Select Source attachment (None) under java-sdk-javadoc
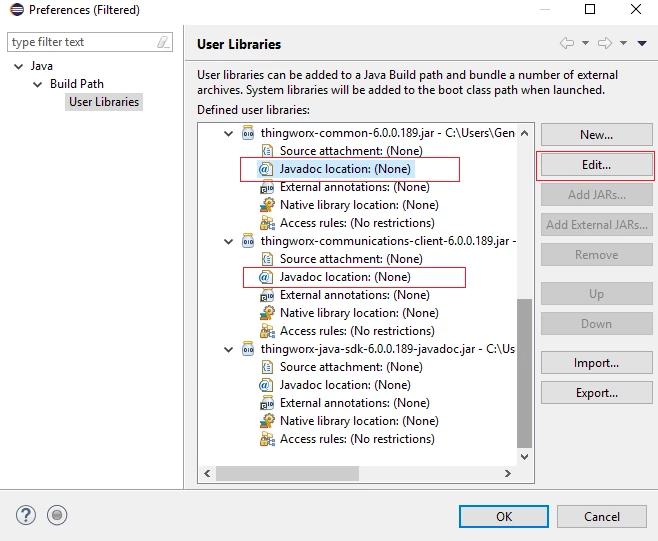658x541 pixels. click(x=351, y=367)
